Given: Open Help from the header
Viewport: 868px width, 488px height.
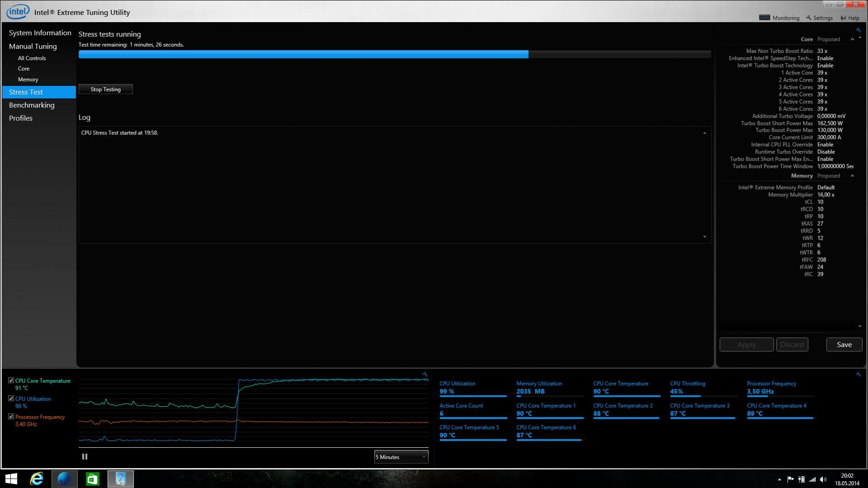Looking at the screenshot, I should pos(850,18).
